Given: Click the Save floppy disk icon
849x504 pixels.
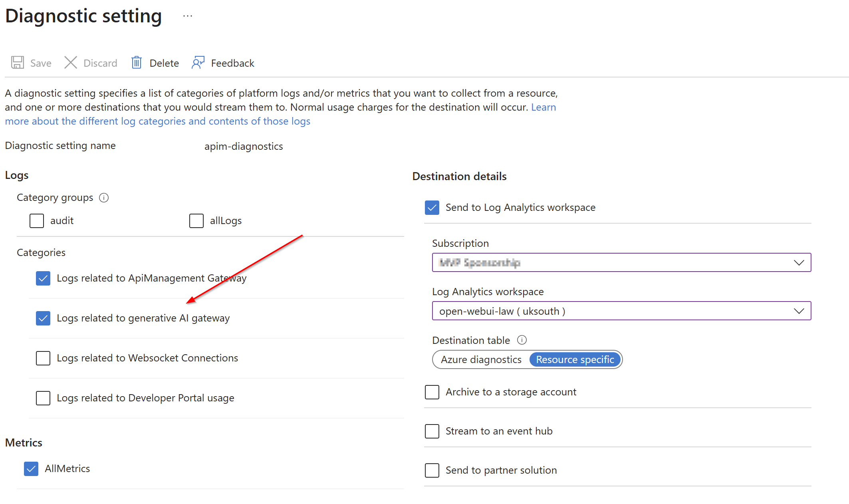Looking at the screenshot, I should pos(18,63).
